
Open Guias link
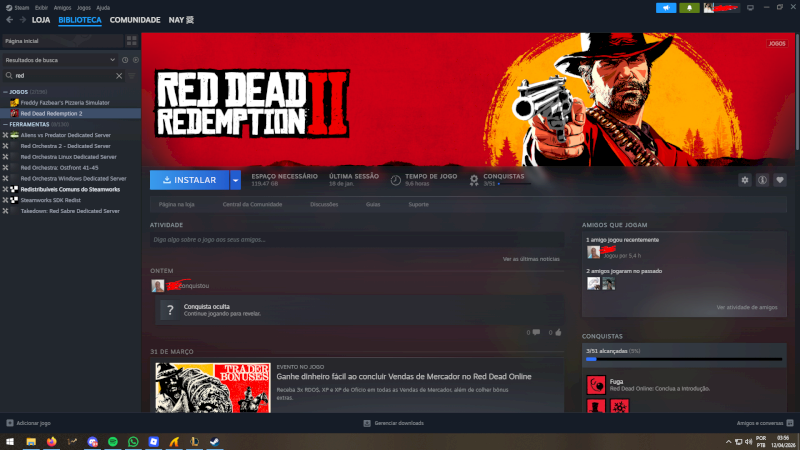(x=373, y=205)
